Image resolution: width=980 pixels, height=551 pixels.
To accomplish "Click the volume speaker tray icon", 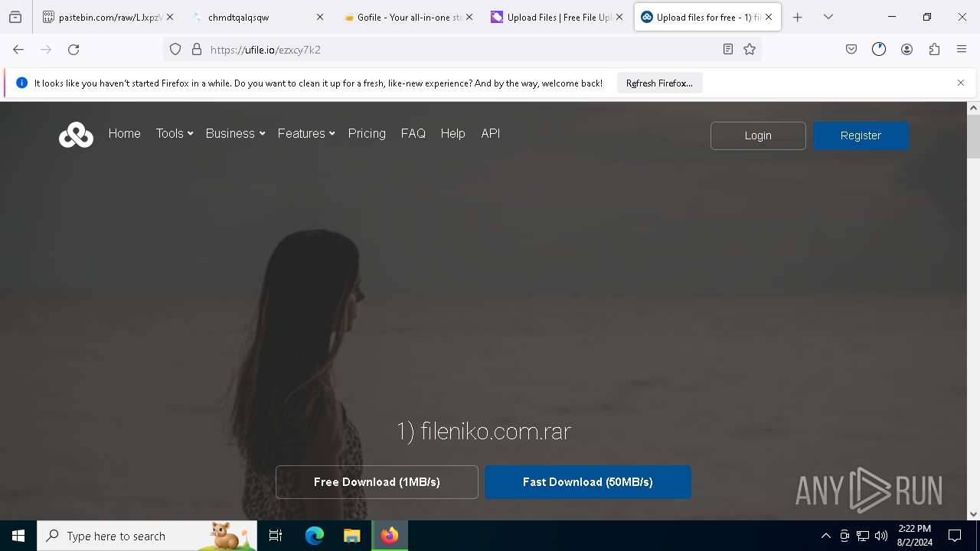I will tap(881, 536).
